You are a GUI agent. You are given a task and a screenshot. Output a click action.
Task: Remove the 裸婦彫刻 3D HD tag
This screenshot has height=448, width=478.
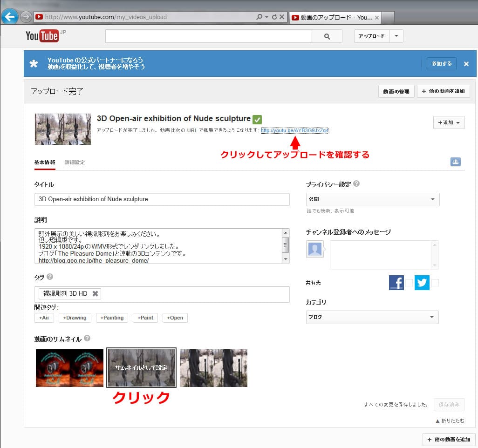pyautogui.click(x=96, y=293)
